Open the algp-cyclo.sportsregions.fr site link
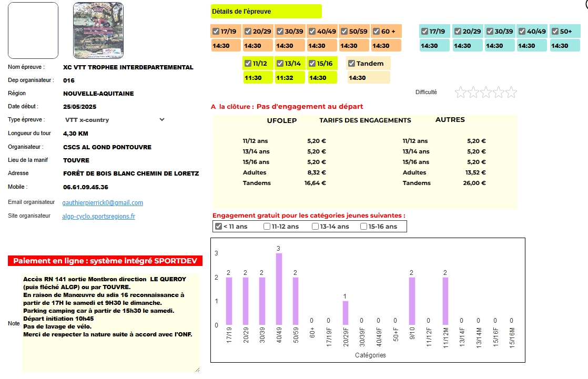588x379 pixels. click(x=98, y=216)
